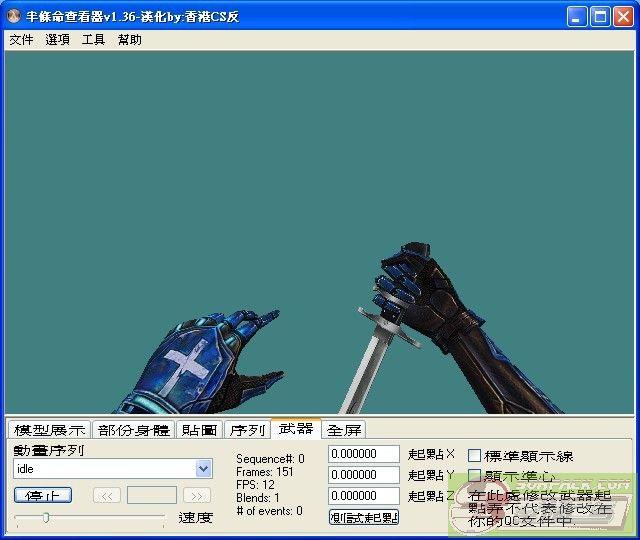
Task: Click the application icon in title bar
Action: [x=14, y=16]
